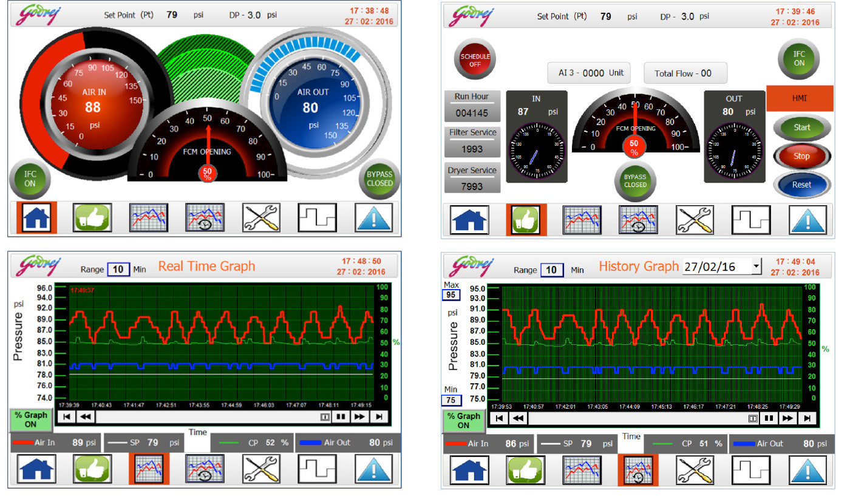
Task: Fast-forward the History Graph
Action: (x=787, y=418)
